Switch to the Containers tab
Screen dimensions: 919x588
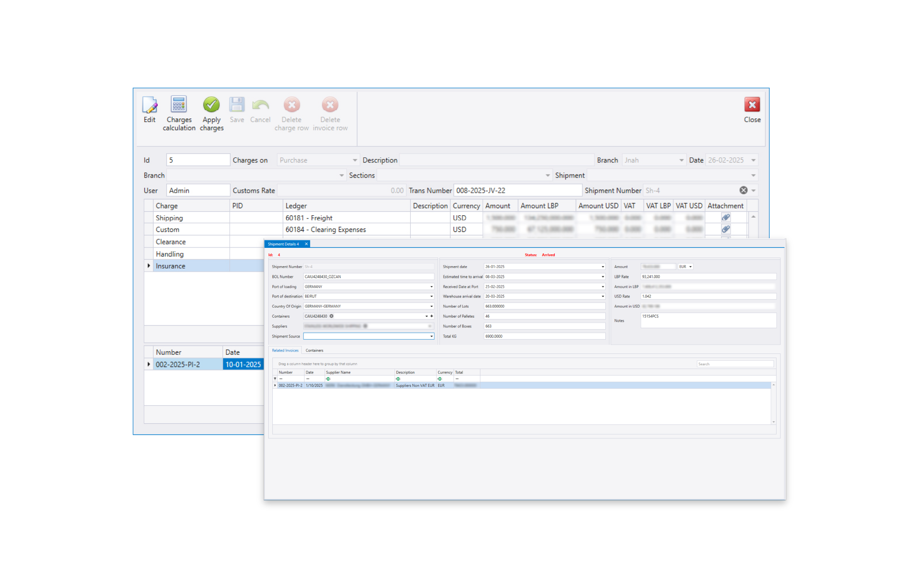point(315,351)
